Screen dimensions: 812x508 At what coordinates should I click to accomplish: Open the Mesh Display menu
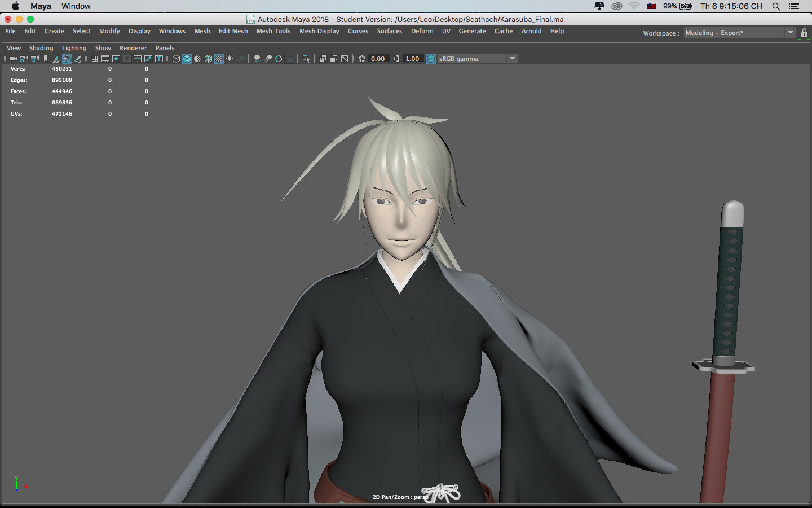coord(319,31)
